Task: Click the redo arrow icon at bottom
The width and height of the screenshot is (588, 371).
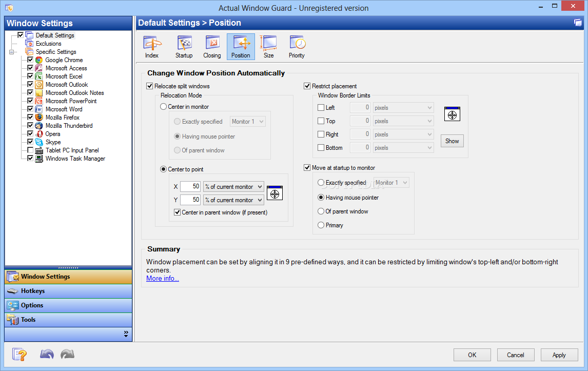Action: [x=68, y=354]
